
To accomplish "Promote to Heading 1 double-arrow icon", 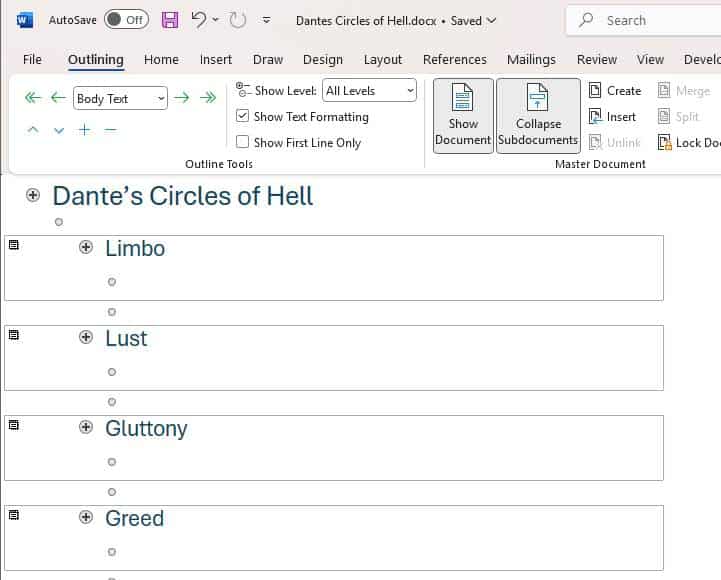I will [x=33, y=98].
